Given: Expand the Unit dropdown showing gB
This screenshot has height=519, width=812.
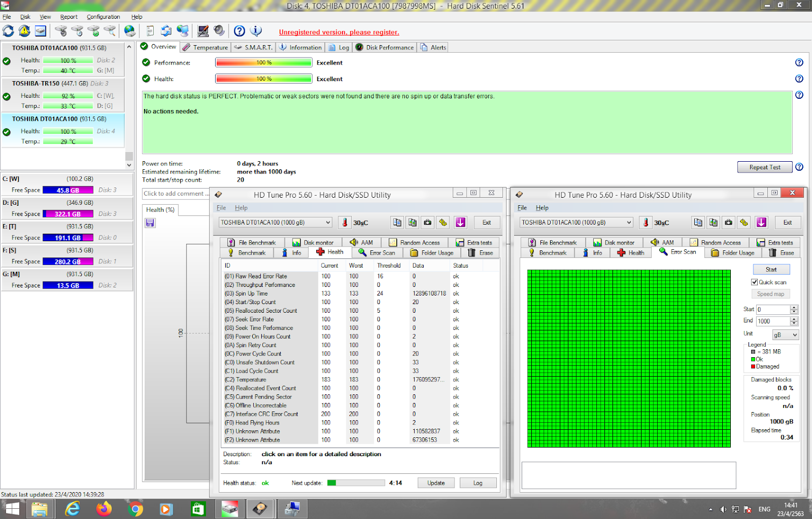Looking at the screenshot, I should click(x=786, y=335).
